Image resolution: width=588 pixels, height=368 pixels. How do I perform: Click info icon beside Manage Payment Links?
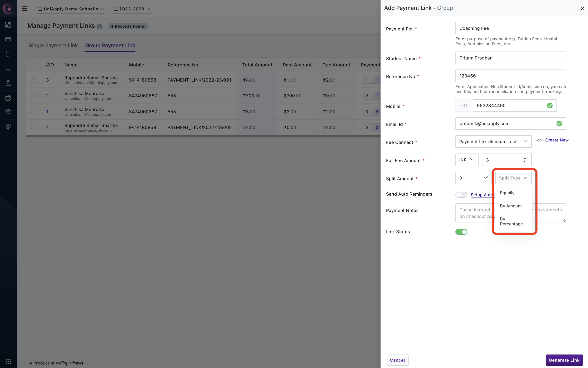(99, 27)
